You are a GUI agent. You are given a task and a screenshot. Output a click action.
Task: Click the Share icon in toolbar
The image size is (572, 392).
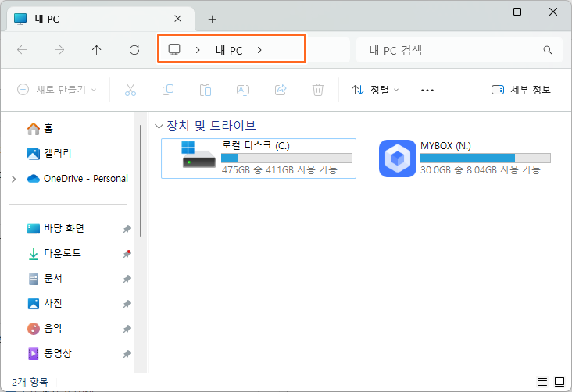(281, 90)
